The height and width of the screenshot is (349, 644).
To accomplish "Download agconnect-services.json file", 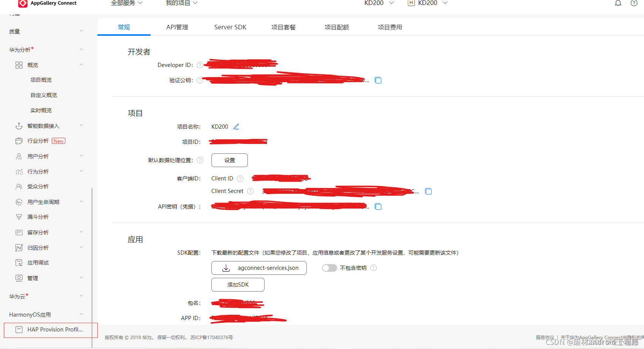I will 259,268.
